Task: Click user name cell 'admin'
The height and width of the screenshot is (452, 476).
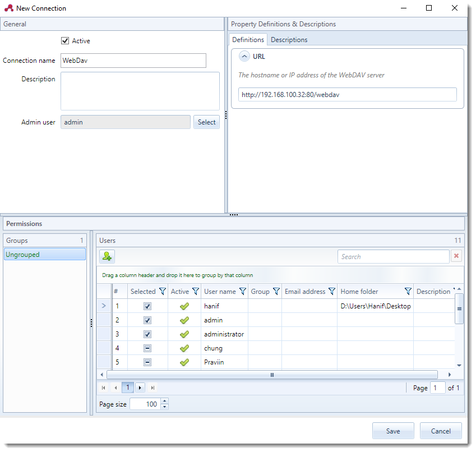Action: point(224,320)
